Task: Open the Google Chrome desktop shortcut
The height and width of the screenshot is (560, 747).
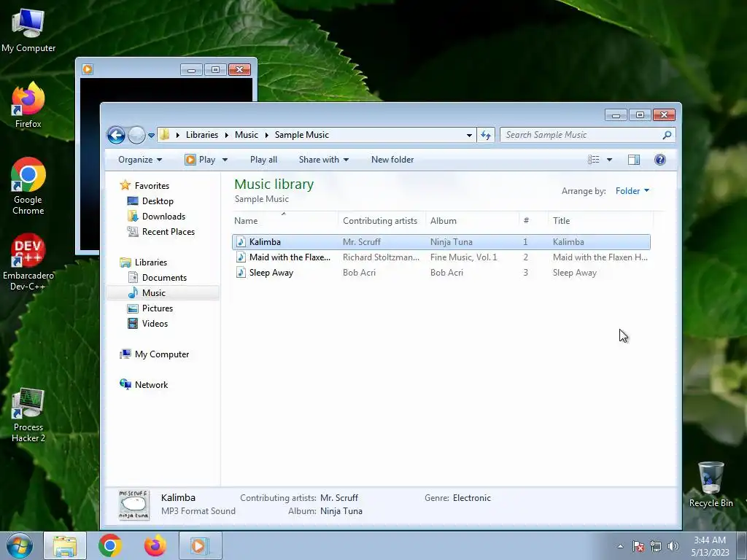Action: (28, 186)
